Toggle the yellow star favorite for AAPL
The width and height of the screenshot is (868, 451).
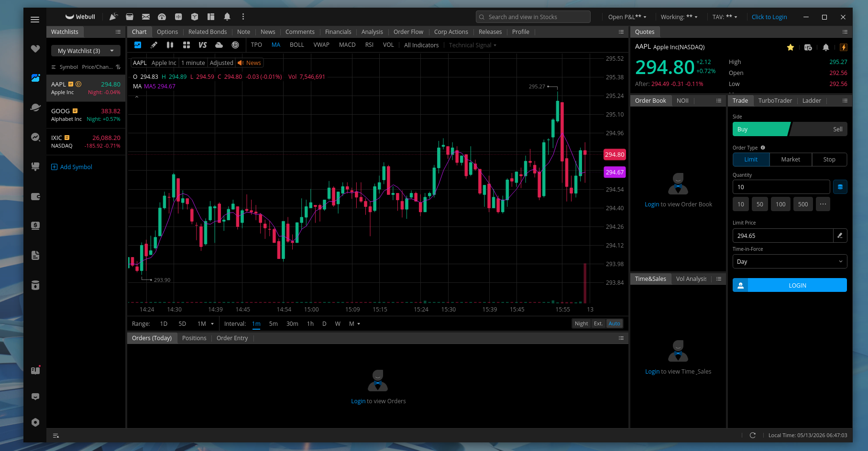coord(791,47)
